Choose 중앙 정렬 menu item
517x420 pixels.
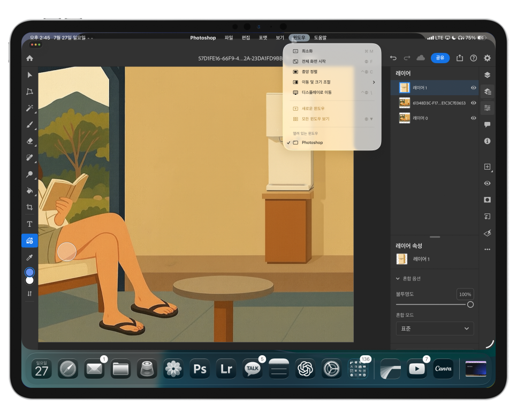332,72
